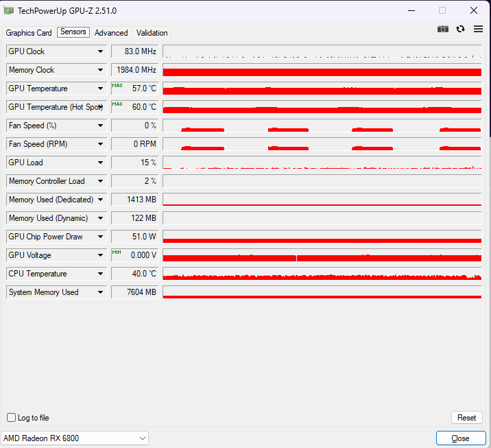The width and height of the screenshot is (491, 448).
Task: Click the GPU Load history graph
Action: 322,163
